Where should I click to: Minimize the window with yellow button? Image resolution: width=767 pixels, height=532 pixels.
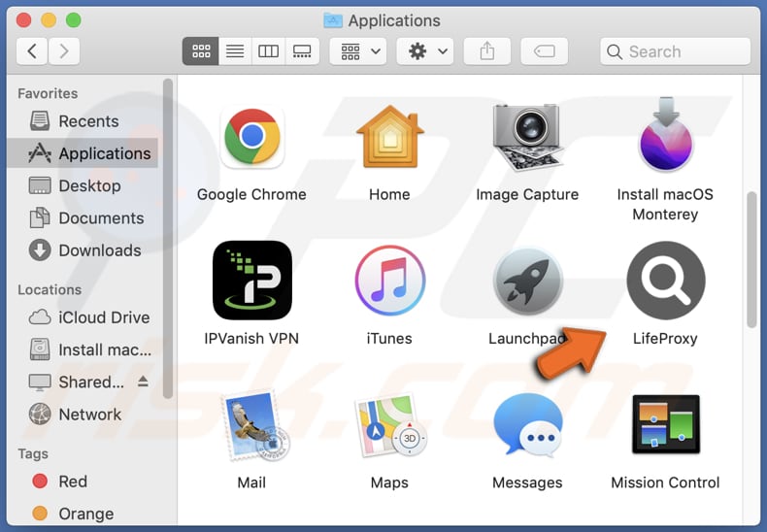(x=49, y=20)
